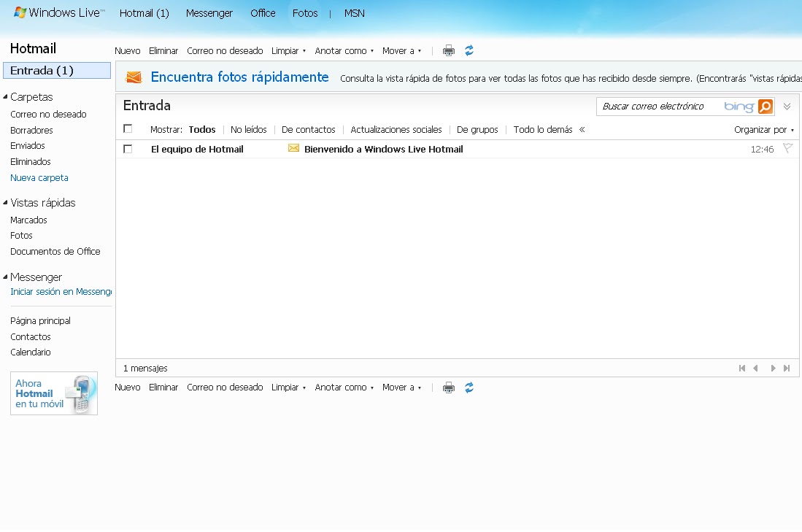Screen dimensions: 802x532
Task: Expand the search options chevron
Action: pos(787,107)
